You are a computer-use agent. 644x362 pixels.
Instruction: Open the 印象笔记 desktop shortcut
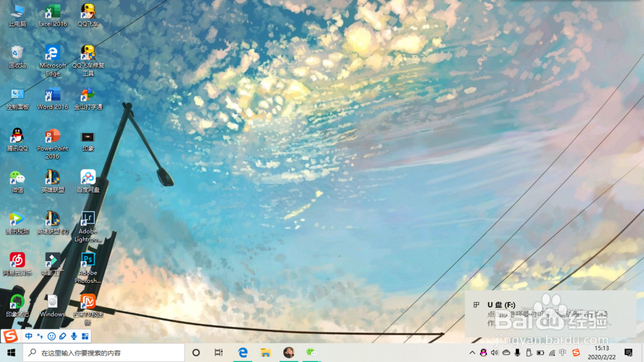coord(17,306)
